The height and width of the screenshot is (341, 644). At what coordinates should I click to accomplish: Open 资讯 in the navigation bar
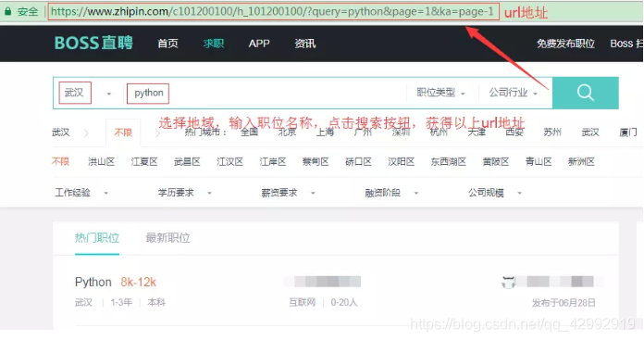coord(305,44)
